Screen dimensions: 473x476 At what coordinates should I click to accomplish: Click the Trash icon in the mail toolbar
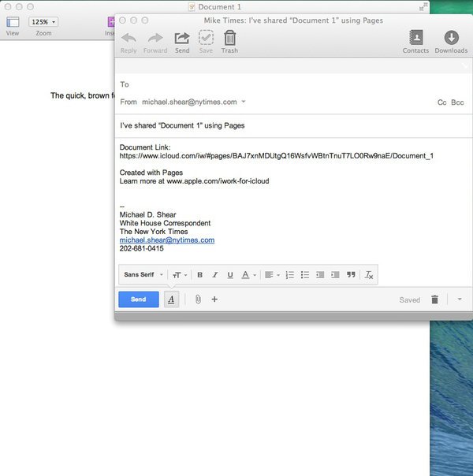tap(229, 38)
